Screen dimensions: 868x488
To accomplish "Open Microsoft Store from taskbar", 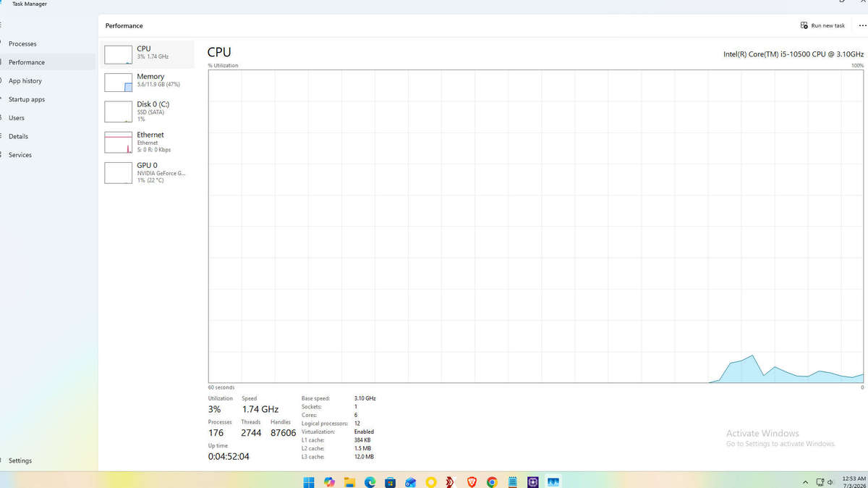I will pos(390,481).
